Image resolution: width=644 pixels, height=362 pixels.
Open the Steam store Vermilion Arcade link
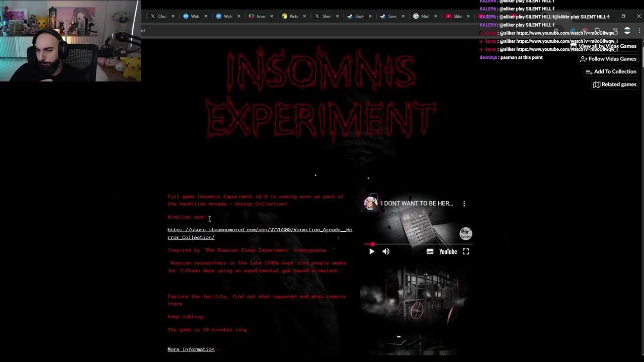click(x=260, y=233)
